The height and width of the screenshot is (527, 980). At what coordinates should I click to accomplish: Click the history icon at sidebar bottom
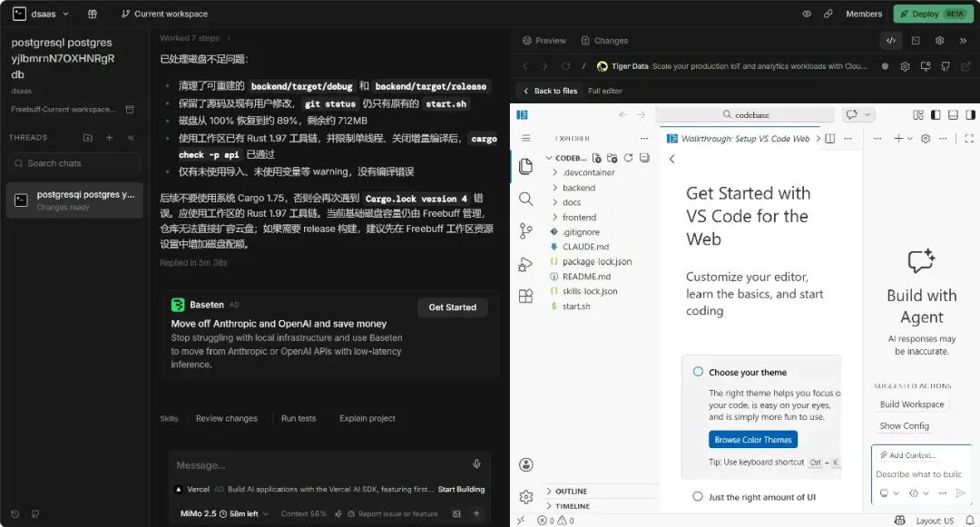click(x=15, y=514)
